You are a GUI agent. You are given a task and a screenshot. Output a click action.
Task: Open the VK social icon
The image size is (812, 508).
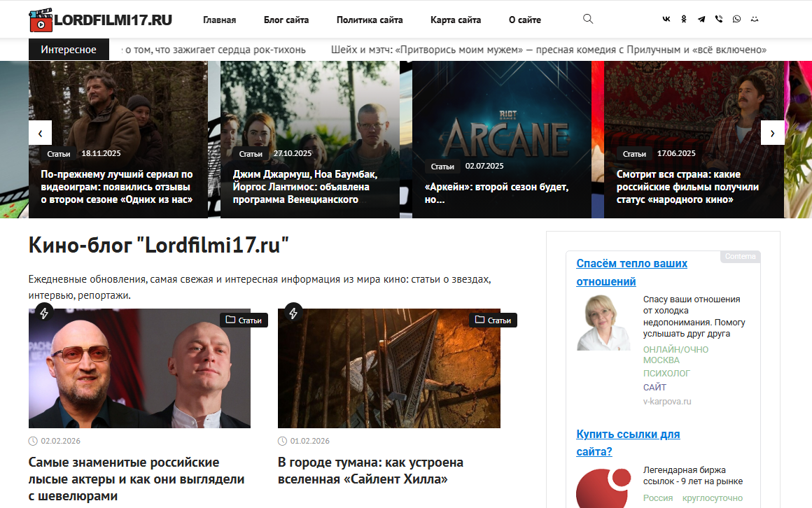666,19
